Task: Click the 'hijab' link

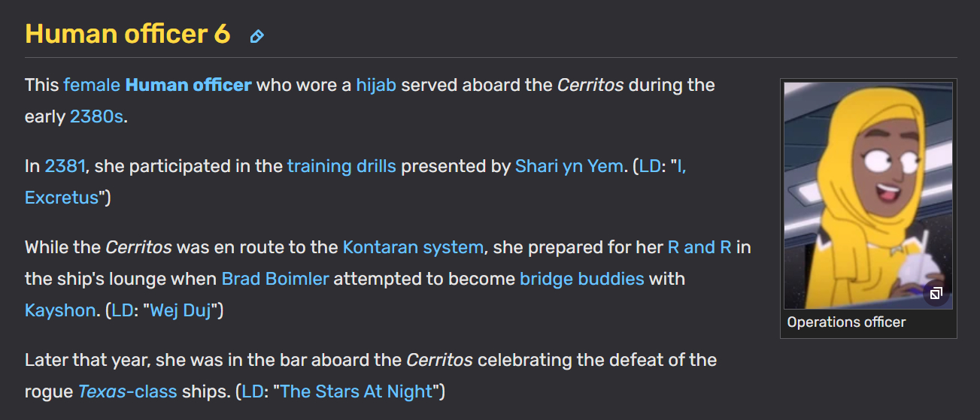Action: (x=376, y=85)
